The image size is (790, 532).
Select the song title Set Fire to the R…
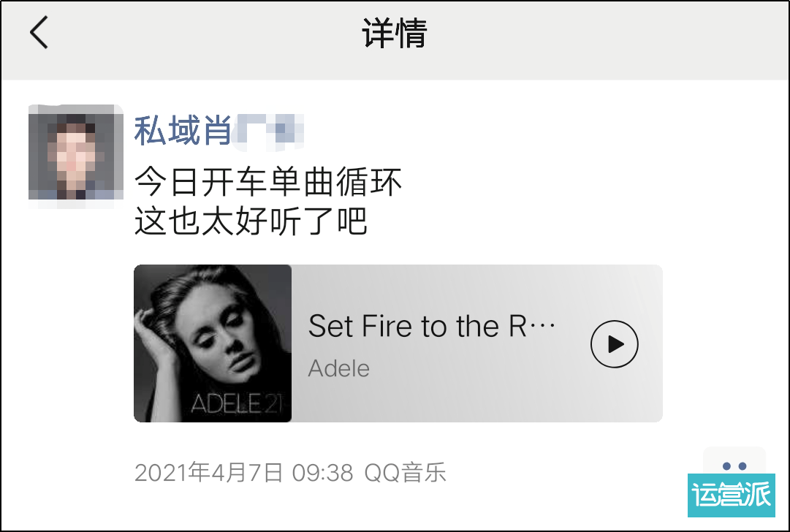pos(431,326)
